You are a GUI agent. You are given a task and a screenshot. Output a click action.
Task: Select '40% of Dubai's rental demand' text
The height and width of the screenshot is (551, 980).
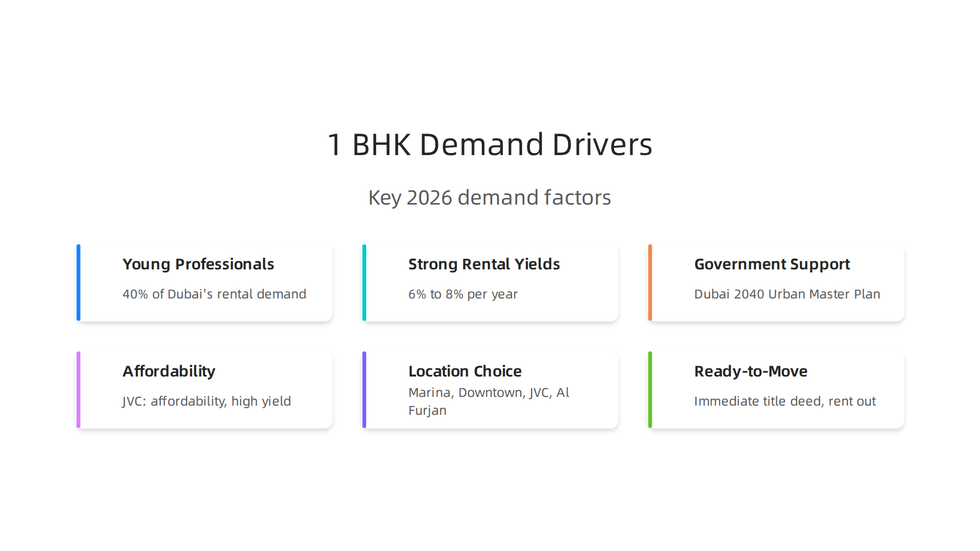click(214, 294)
